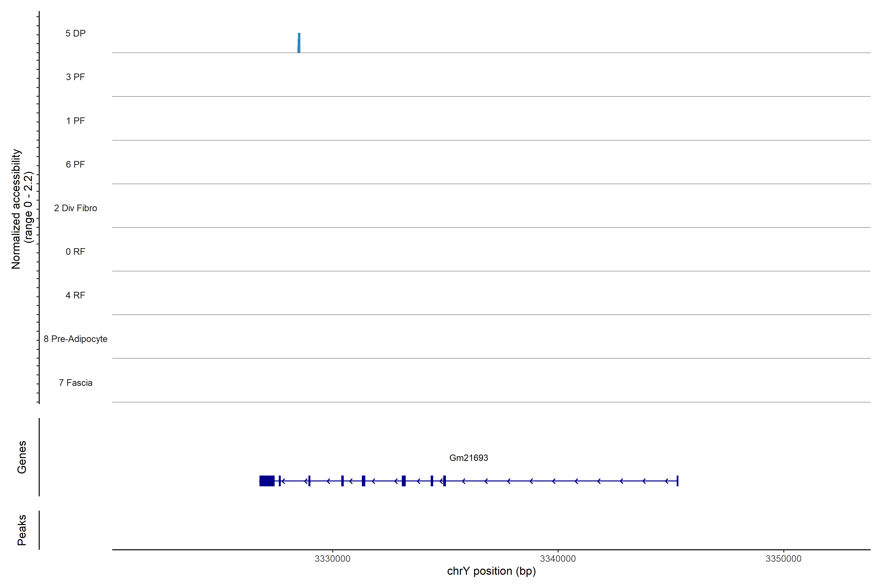Screen dimensions: 882x588
Task: Click the 3330000 axis tick label
Action: pos(332,558)
